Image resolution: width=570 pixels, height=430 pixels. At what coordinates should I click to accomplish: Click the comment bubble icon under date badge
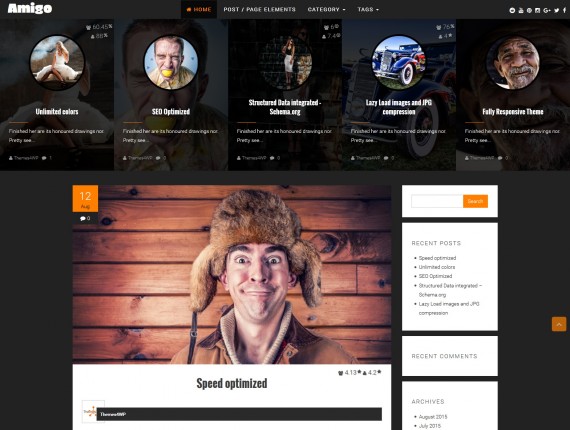(83, 218)
